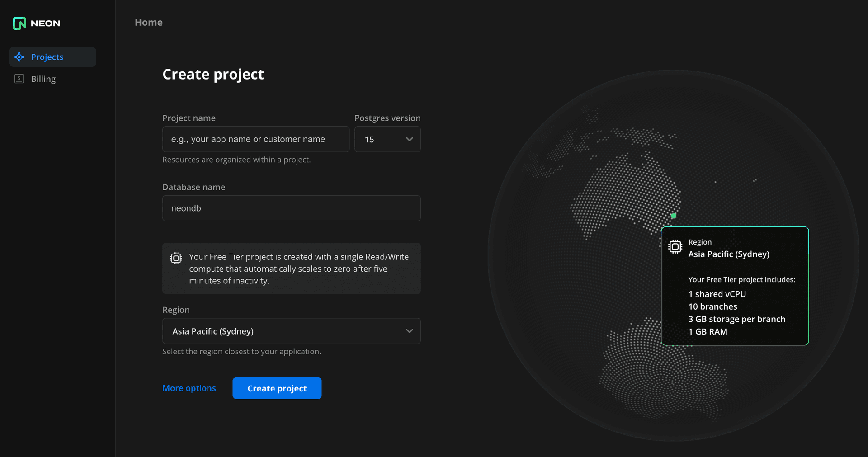Viewport: 868px width, 457px height.
Task: Click the Neon logo icon
Action: (x=19, y=23)
